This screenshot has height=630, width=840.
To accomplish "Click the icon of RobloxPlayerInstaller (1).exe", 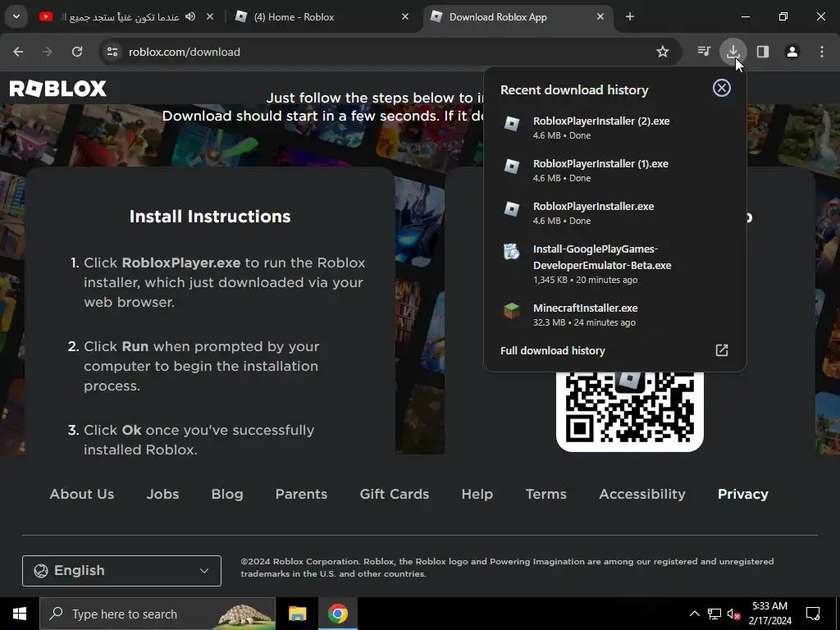I will [512, 166].
